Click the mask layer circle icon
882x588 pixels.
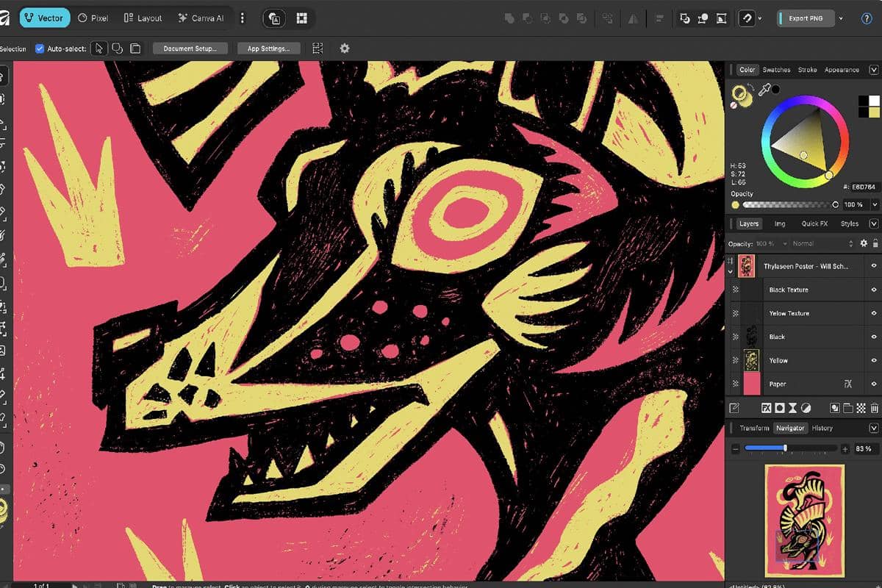click(x=779, y=408)
